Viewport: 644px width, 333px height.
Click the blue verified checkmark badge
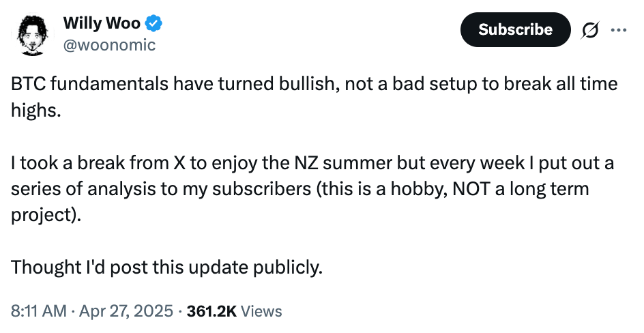click(154, 24)
